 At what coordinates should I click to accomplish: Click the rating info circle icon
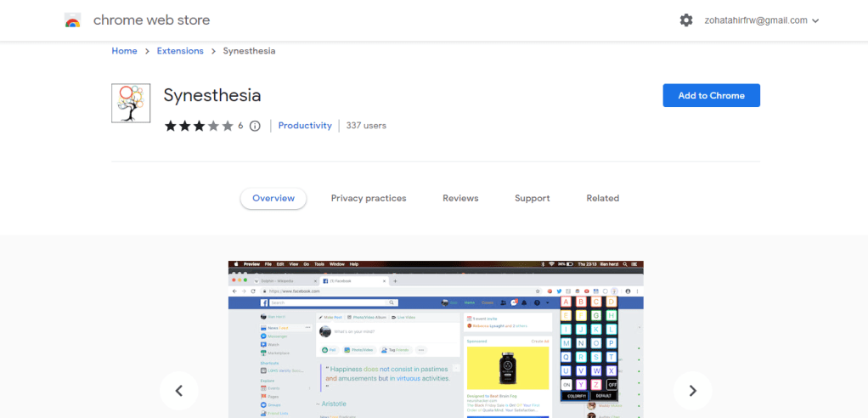tap(255, 126)
